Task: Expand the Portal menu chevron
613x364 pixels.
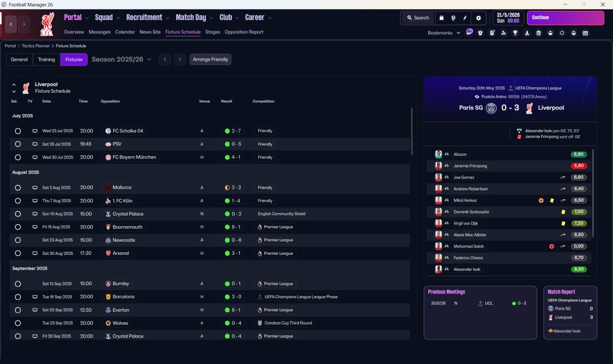Action: (x=87, y=18)
